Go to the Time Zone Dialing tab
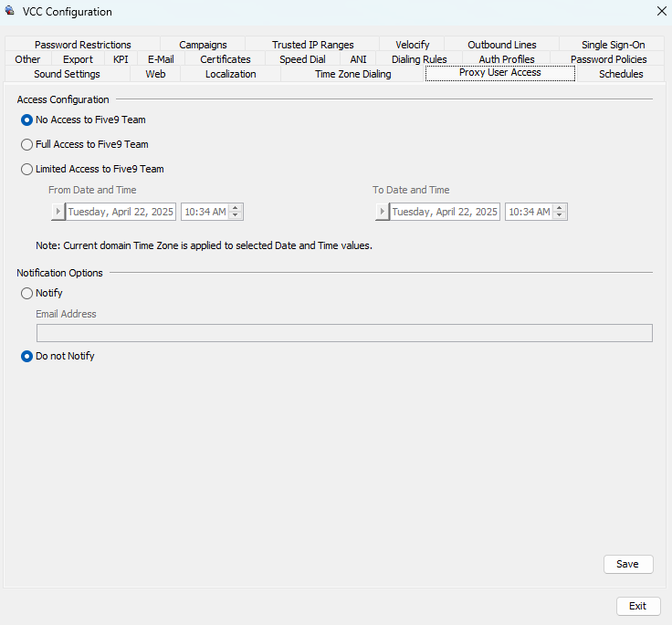The image size is (672, 625). (x=353, y=74)
